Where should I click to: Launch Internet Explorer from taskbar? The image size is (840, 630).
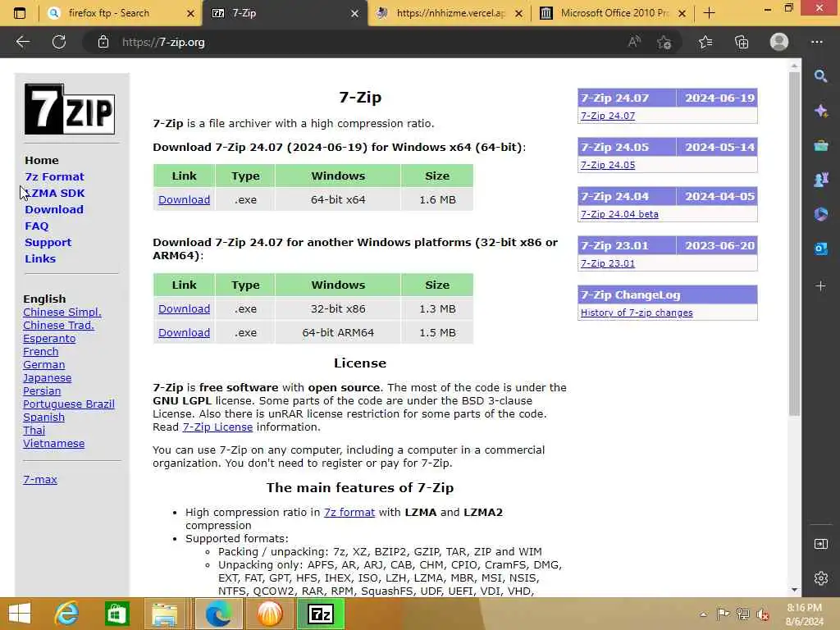click(x=67, y=614)
